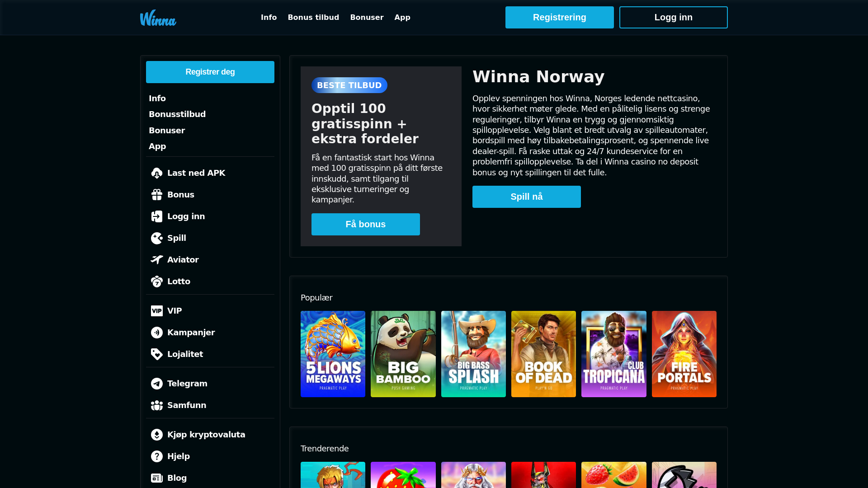Click the Winna logo
The height and width of the screenshot is (488, 868).
point(158,18)
